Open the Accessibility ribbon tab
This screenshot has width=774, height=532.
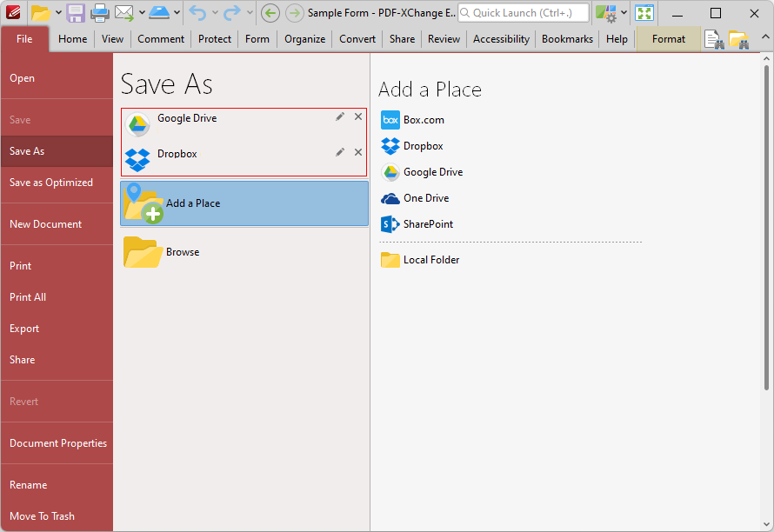(501, 39)
